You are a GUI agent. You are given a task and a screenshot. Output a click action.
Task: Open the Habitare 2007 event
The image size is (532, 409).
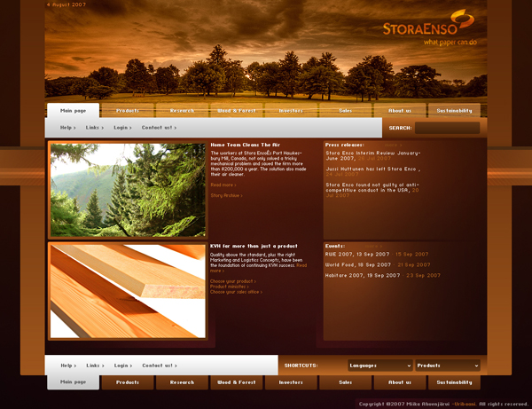point(383,275)
